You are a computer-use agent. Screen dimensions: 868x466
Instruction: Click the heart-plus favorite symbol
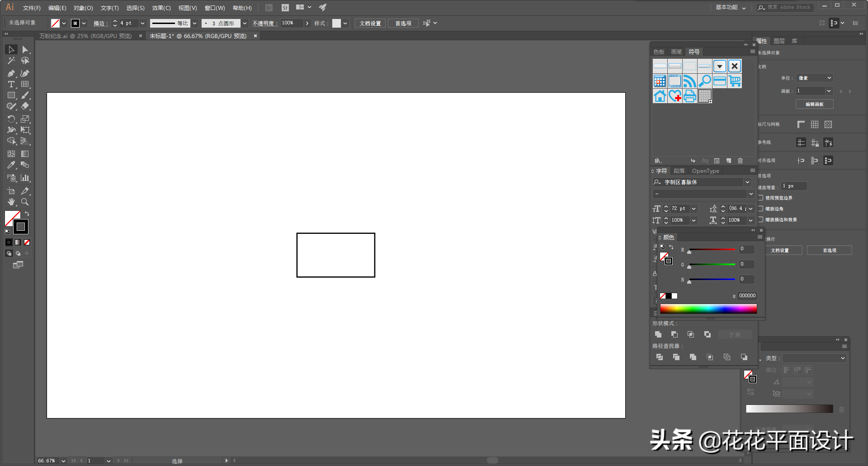(x=675, y=96)
